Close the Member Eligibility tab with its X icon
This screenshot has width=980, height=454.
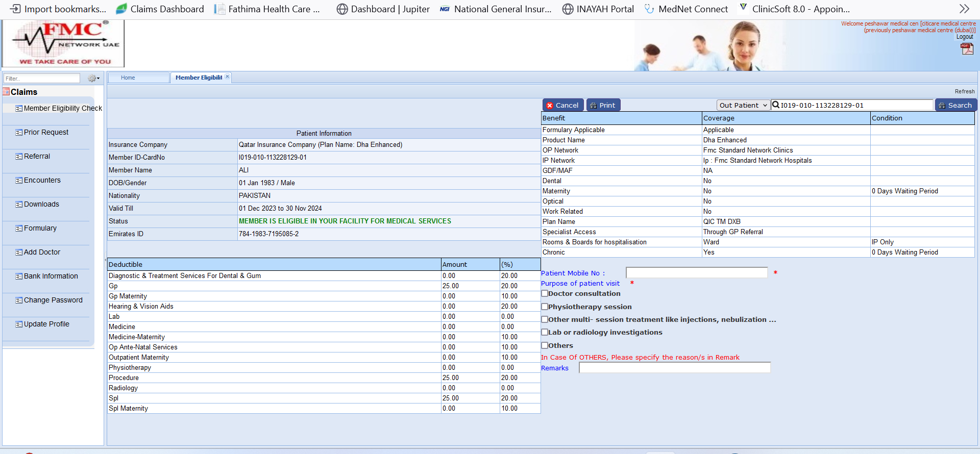point(228,77)
